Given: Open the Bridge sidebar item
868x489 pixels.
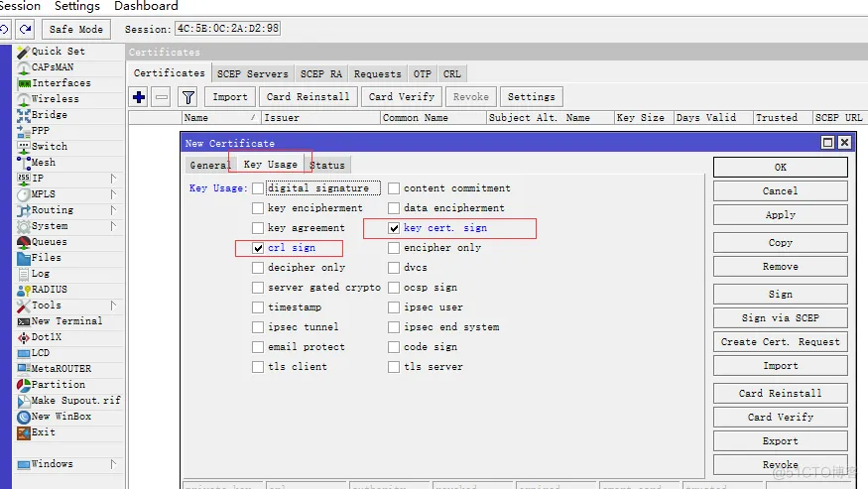Looking at the screenshot, I should (x=49, y=115).
